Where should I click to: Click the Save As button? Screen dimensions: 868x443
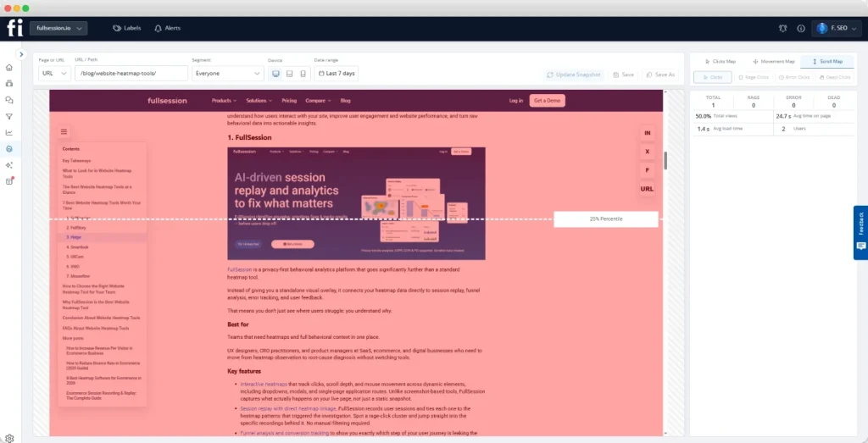pos(659,75)
